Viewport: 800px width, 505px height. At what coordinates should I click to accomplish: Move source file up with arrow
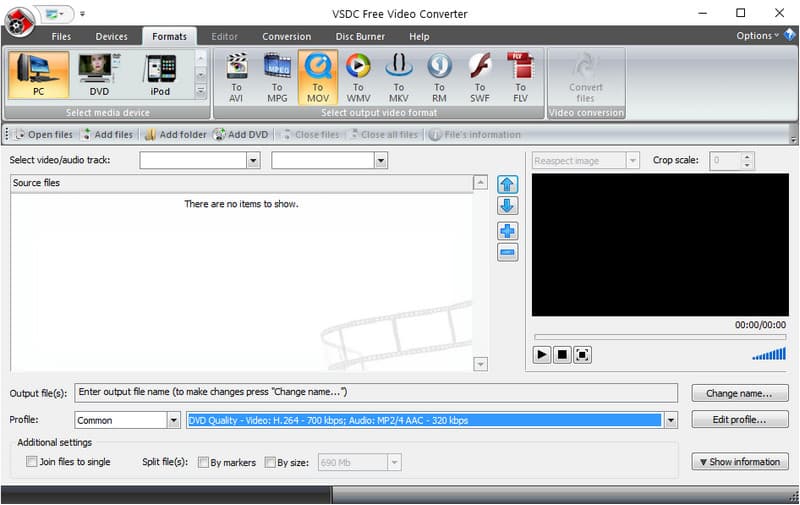point(507,185)
